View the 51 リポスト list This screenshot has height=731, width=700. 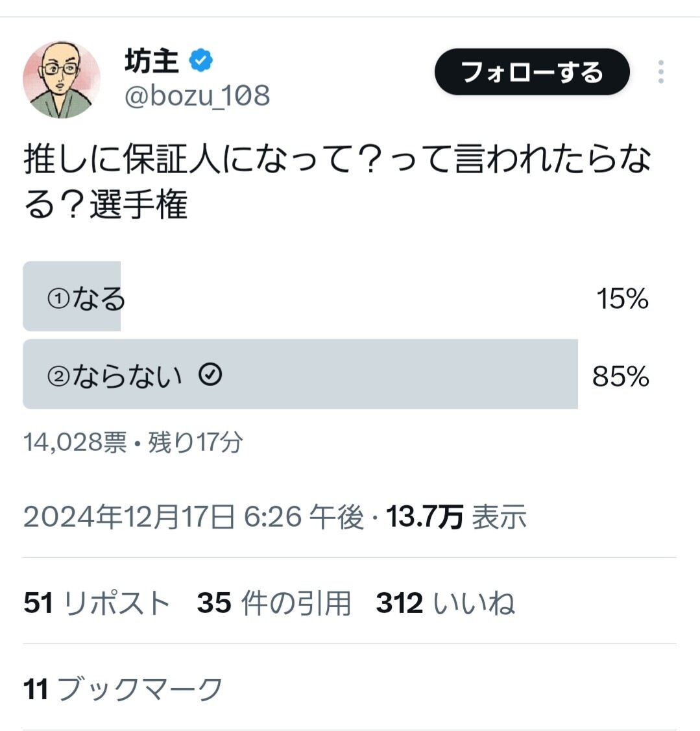click(x=97, y=603)
